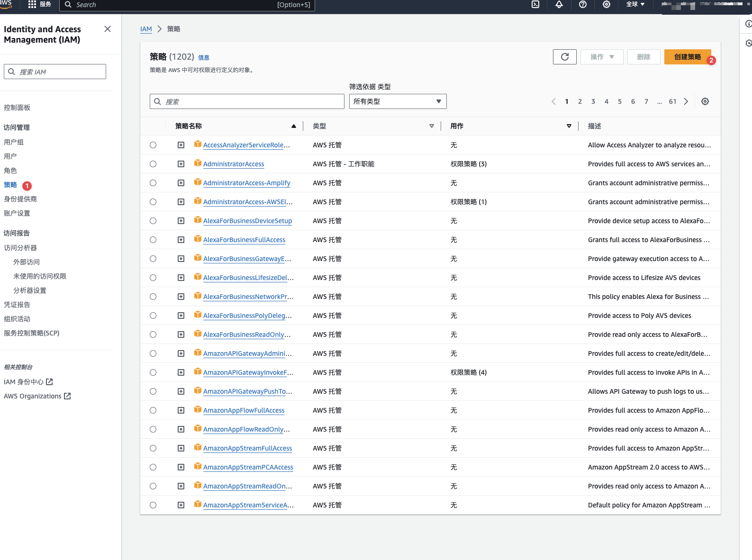Open 账户设置 in sidebar

(17, 213)
